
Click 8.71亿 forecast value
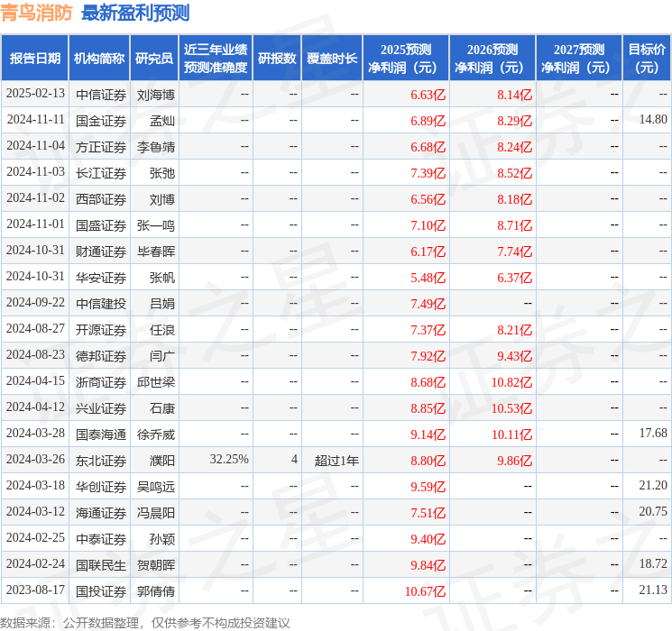click(x=514, y=225)
